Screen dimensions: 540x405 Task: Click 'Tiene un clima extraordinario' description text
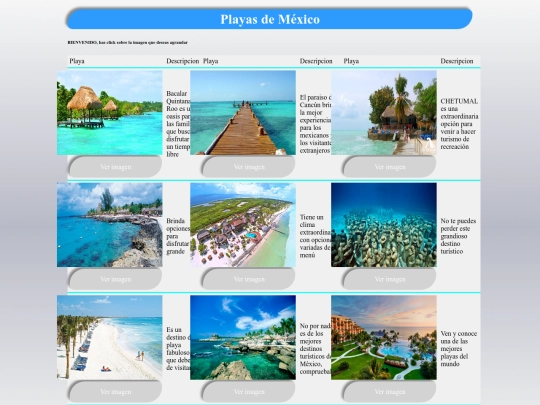point(315,236)
